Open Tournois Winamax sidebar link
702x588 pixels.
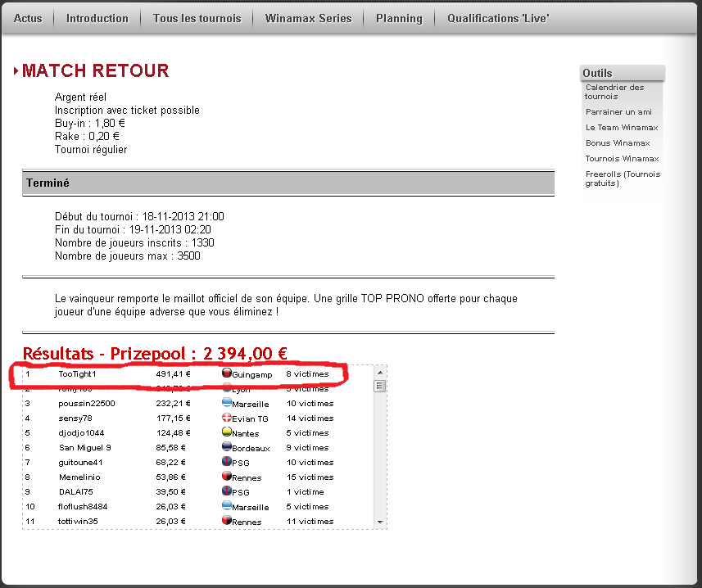pyautogui.click(x=622, y=159)
